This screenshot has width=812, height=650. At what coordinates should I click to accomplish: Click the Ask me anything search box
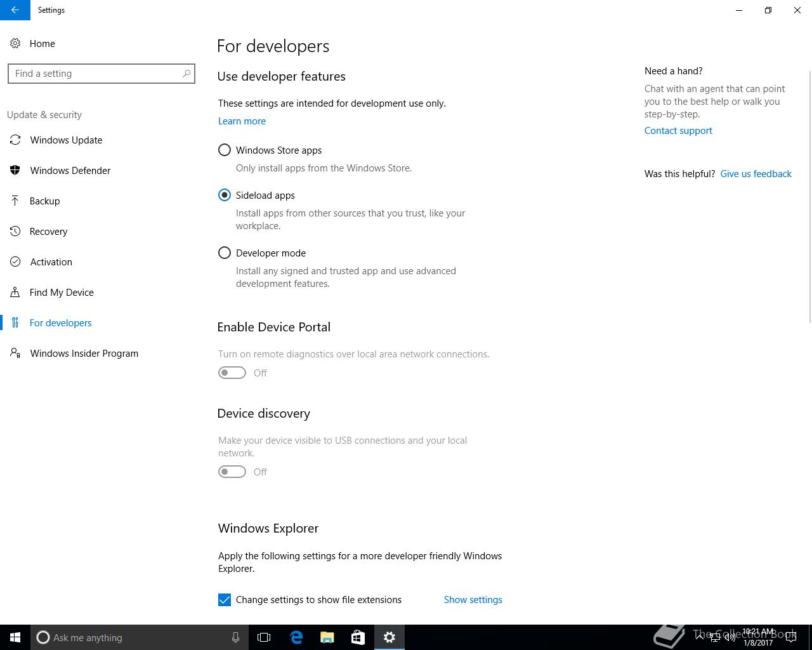pyautogui.click(x=138, y=637)
